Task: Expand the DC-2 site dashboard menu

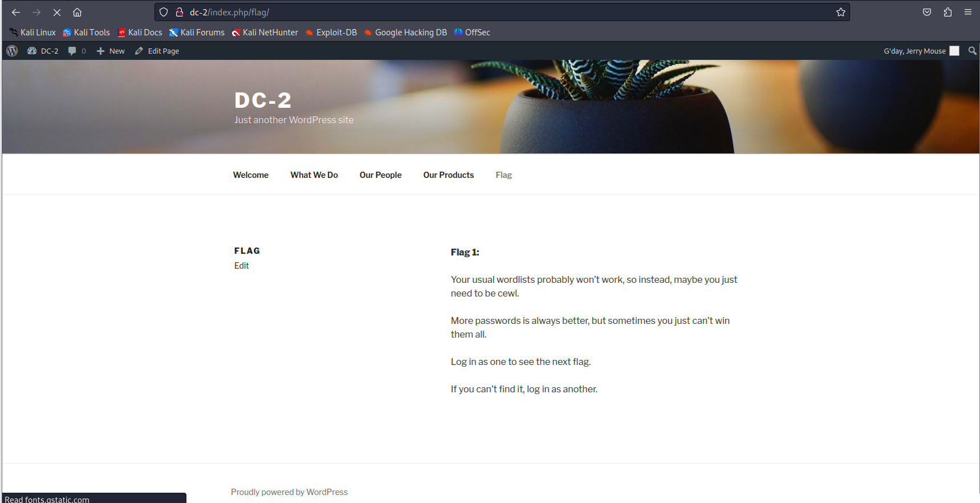Action: click(43, 51)
